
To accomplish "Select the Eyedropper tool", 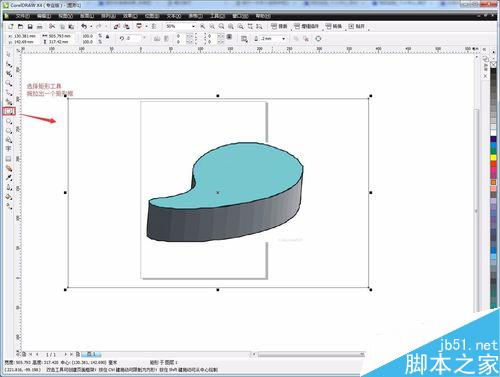I will [9, 178].
